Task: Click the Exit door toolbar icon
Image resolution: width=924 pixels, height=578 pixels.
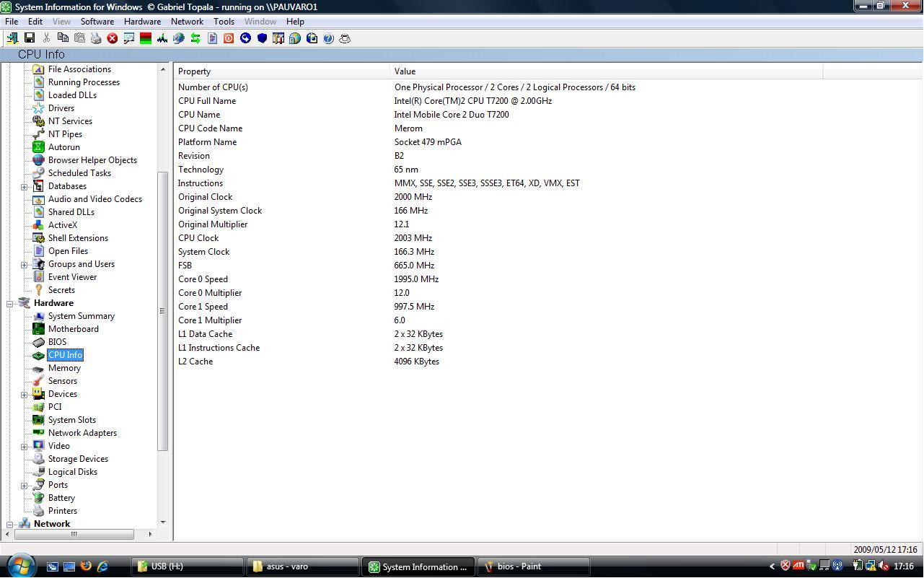Action: tap(12, 38)
